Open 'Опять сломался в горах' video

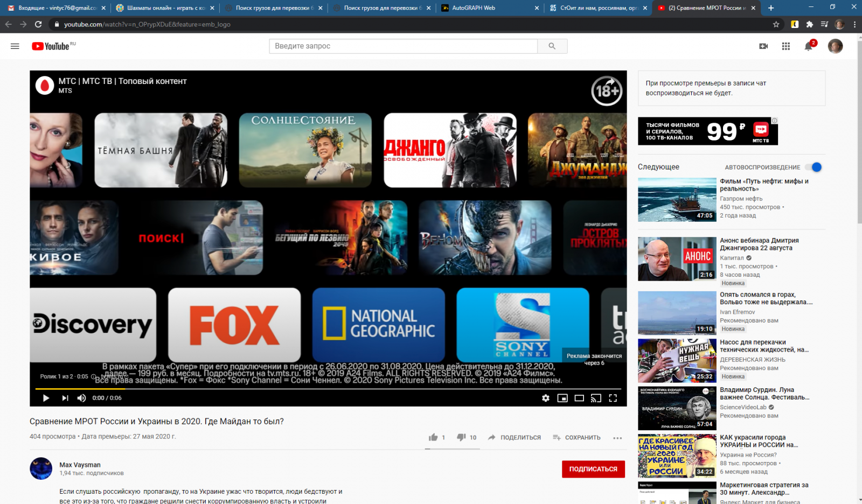coord(766,298)
